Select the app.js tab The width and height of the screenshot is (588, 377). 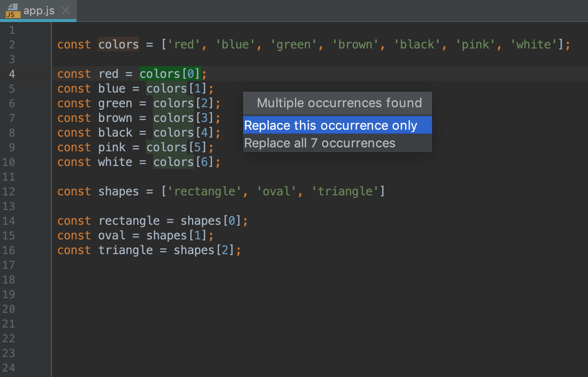coord(38,11)
